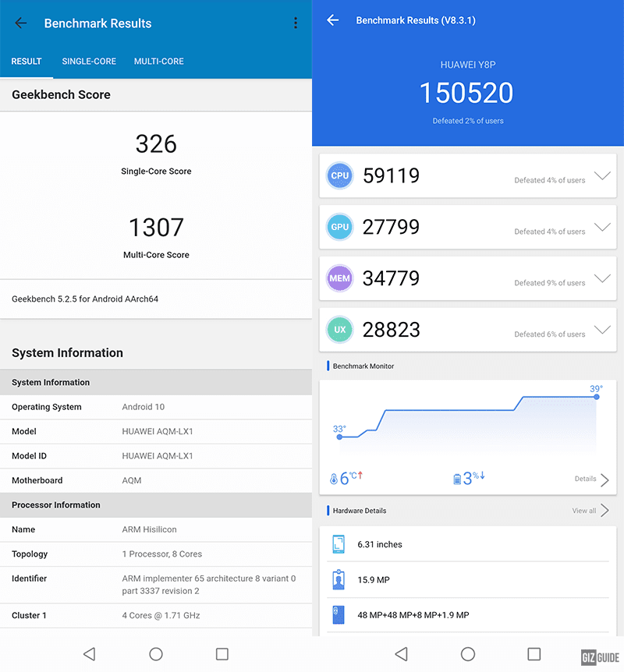Viewport: 624px width, 672px height.
Task: Go back from AnTuTu Benchmark Results (V8.3.1)
Action: pyautogui.click(x=333, y=20)
